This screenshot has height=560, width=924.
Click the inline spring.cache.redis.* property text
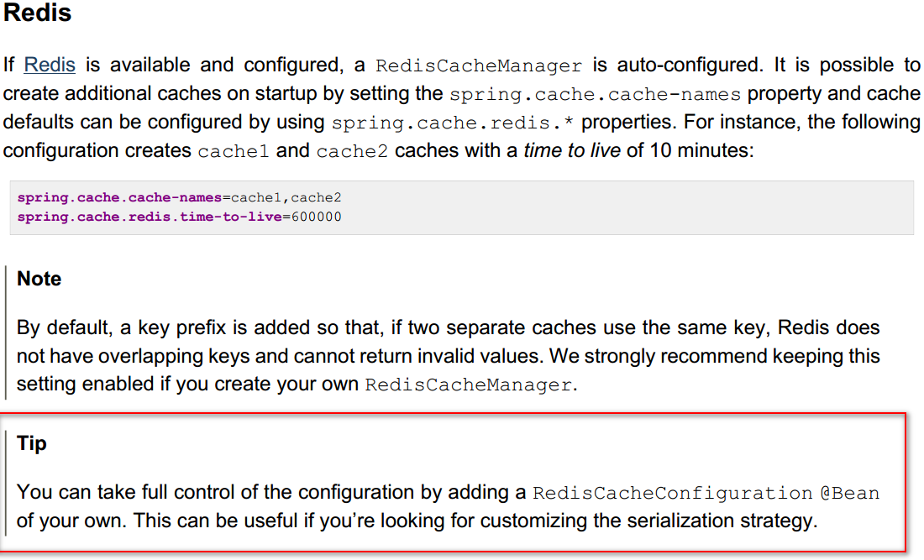[454, 123]
